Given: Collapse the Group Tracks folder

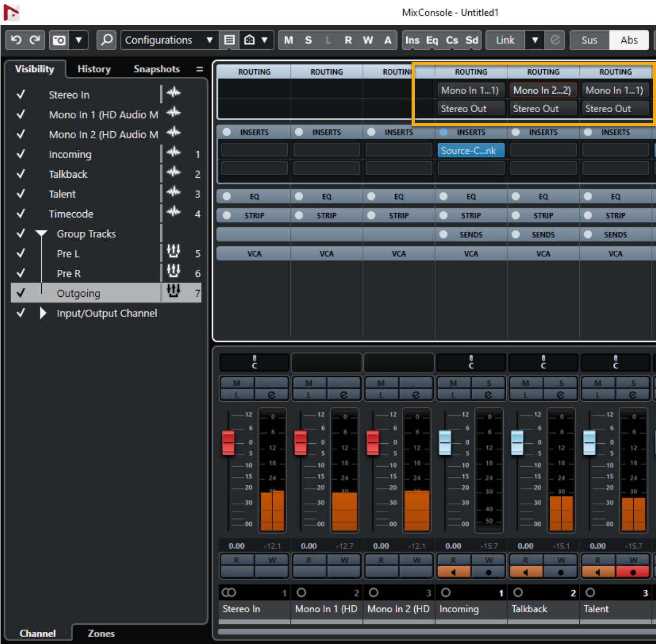Looking at the screenshot, I should tap(41, 234).
